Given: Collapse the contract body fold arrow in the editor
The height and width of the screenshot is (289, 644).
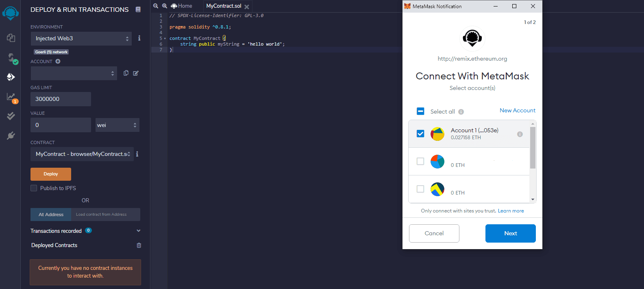Looking at the screenshot, I should 165,39.
